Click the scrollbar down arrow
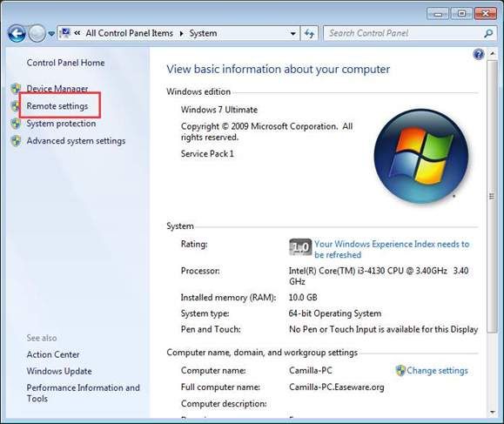 (x=492, y=412)
